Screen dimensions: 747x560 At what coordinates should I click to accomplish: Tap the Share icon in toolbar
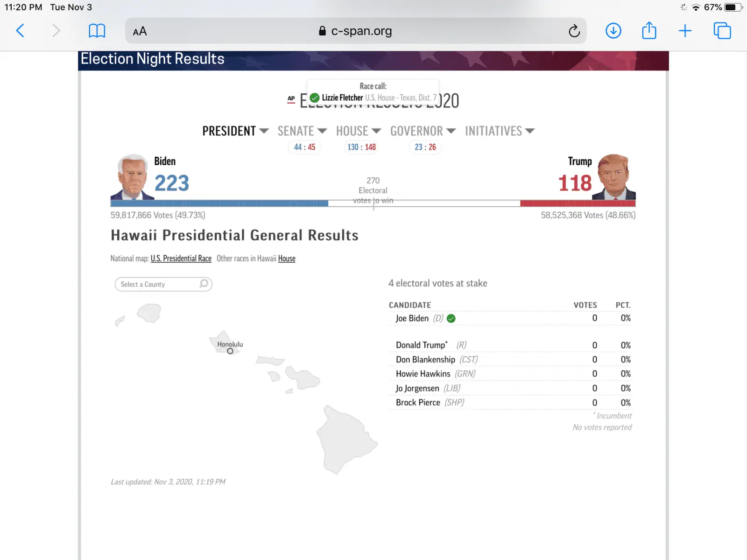(x=649, y=31)
